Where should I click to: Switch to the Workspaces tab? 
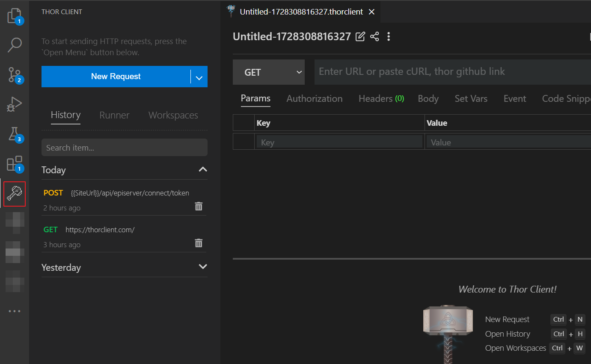(x=173, y=115)
